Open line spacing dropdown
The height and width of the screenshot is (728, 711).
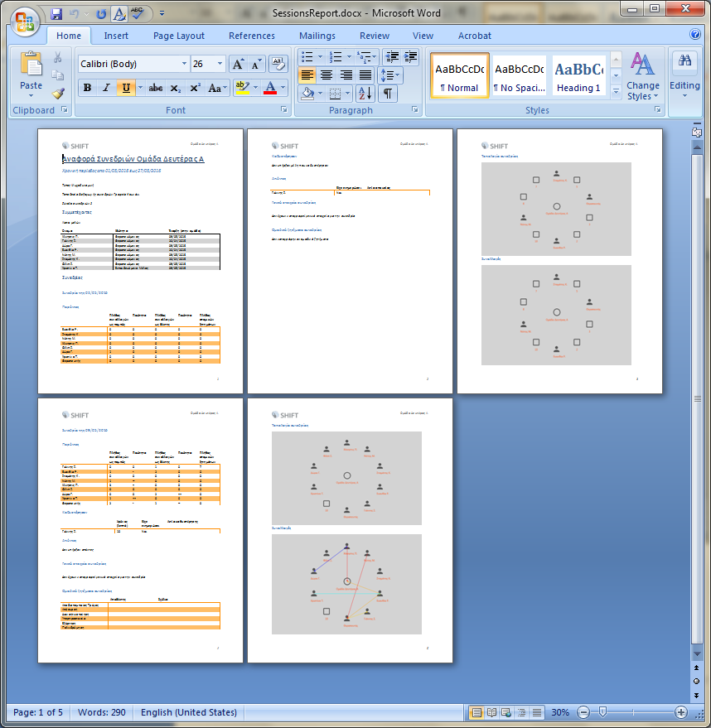[390, 75]
